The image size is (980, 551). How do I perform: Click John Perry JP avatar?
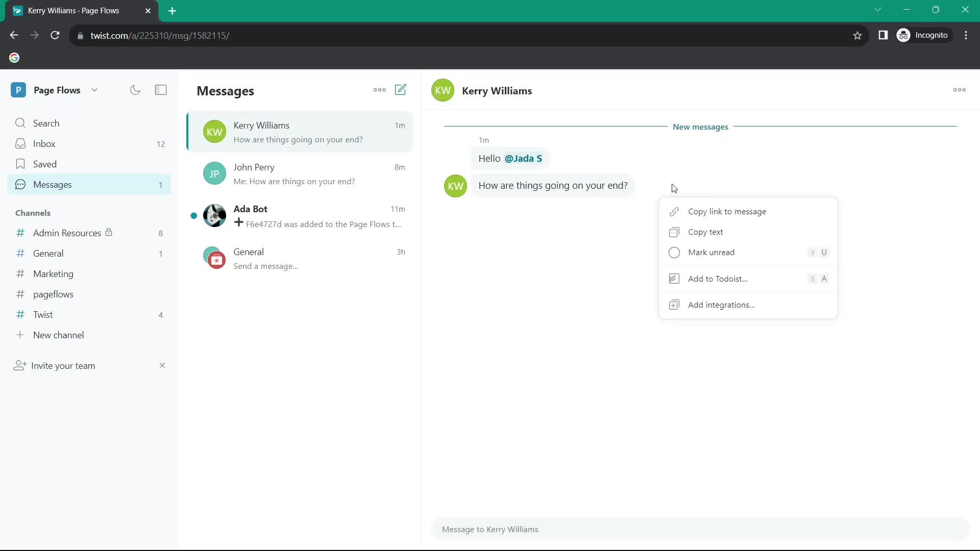pyautogui.click(x=214, y=174)
